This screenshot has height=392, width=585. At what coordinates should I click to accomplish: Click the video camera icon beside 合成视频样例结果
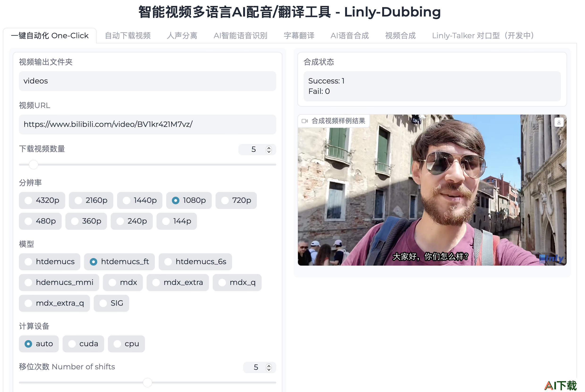tap(305, 121)
